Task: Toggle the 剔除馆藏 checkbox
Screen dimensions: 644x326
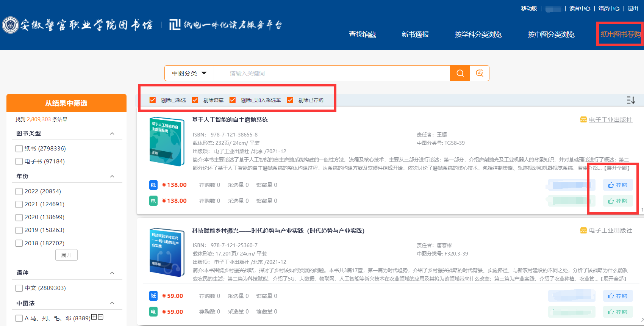Action: [x=195, y=100]
